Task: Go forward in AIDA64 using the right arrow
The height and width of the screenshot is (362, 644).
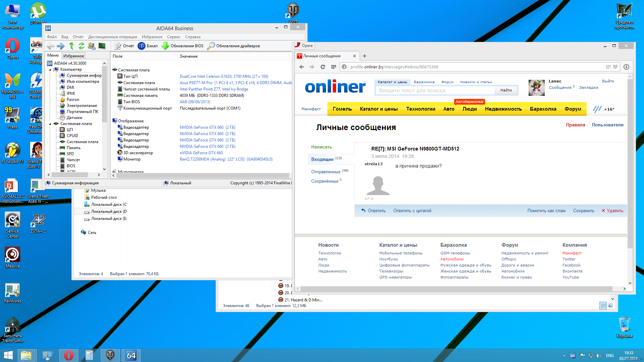Action: point(61,46)
